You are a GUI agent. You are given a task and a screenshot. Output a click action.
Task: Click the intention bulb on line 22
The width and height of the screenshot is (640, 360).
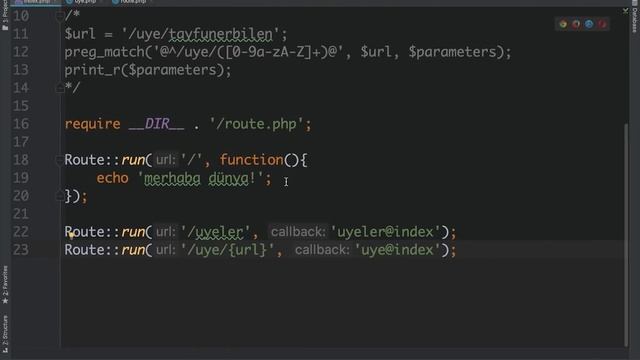click(x=71, y=234)
